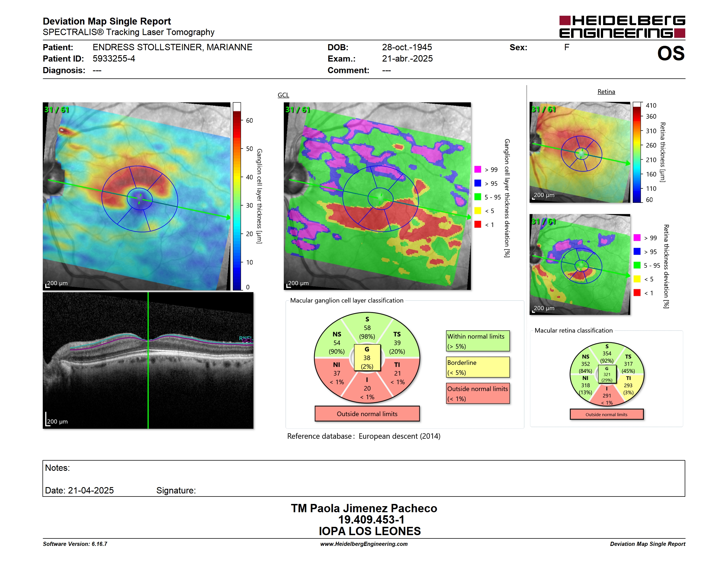Select the ID number '19.409.453-1'
The height and width of the screenshot is (563, 728).
(371, 520)
